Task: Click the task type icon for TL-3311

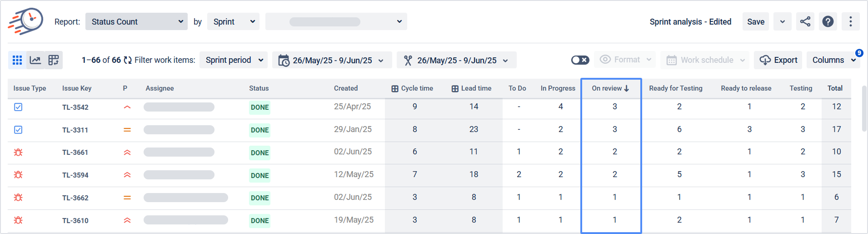Action: click(x=18, y=130)
